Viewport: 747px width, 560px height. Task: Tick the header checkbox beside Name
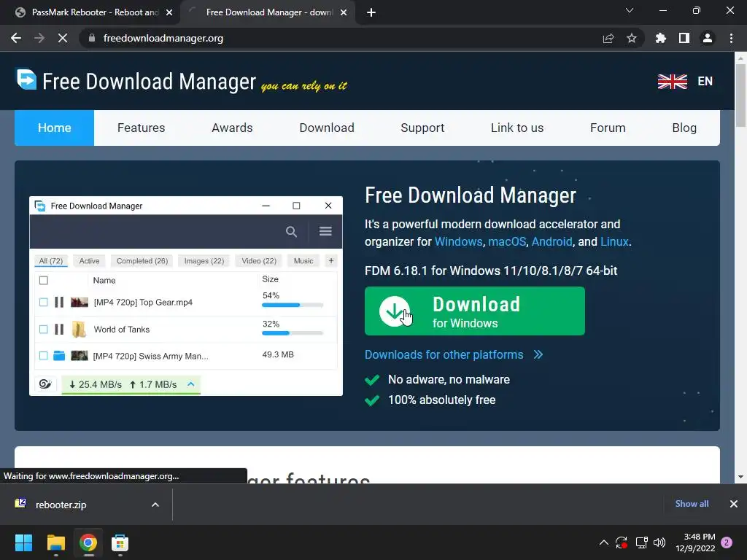pyautogui.click(x=44, y=280)
